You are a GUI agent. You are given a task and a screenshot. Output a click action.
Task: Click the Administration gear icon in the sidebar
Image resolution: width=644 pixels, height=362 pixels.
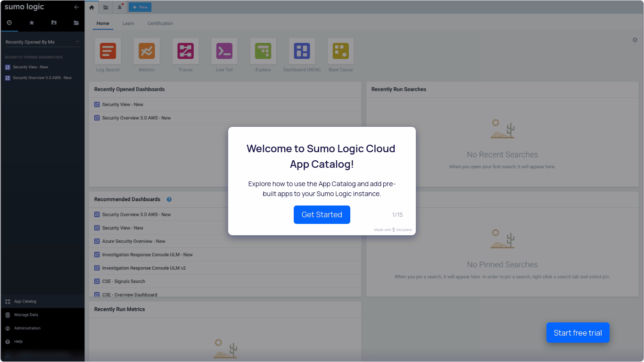click(x=8, y=328)
